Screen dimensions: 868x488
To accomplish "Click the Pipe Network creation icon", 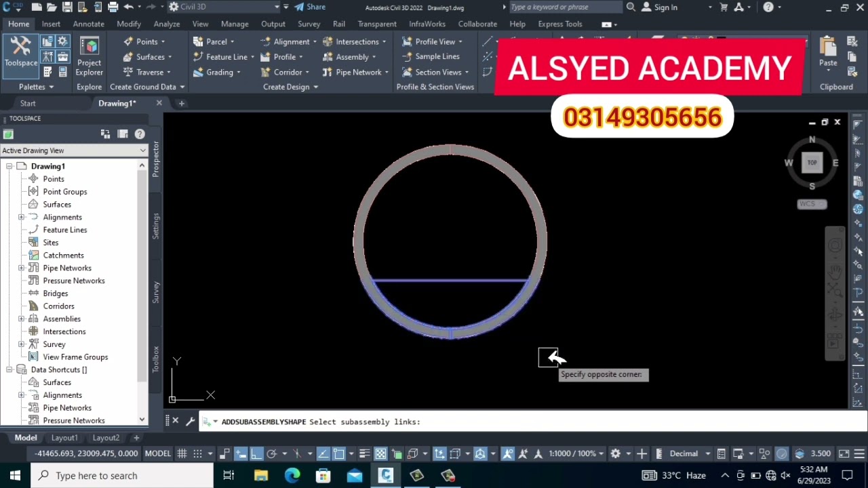I will pyautogui.click(x=328, y=72).
